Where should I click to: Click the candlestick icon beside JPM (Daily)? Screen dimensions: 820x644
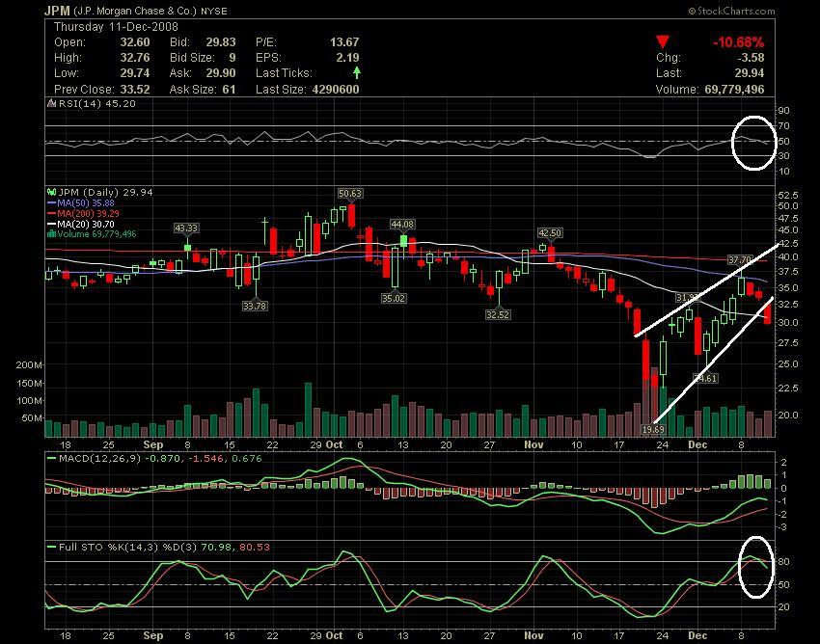(52, 193)
